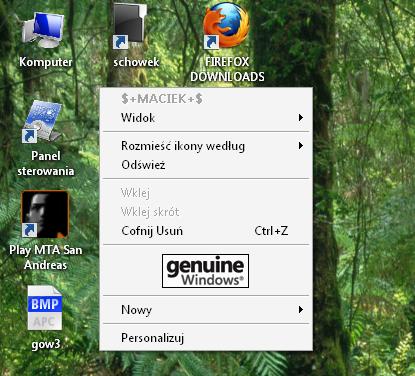Screen dimensions: 415x376
Task: Select the Firefox Downloads shortcut icon
Action: coord(226,26)
